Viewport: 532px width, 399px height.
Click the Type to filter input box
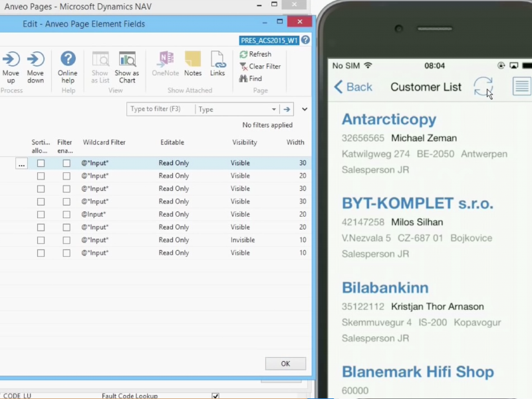(x=161, y=109)
